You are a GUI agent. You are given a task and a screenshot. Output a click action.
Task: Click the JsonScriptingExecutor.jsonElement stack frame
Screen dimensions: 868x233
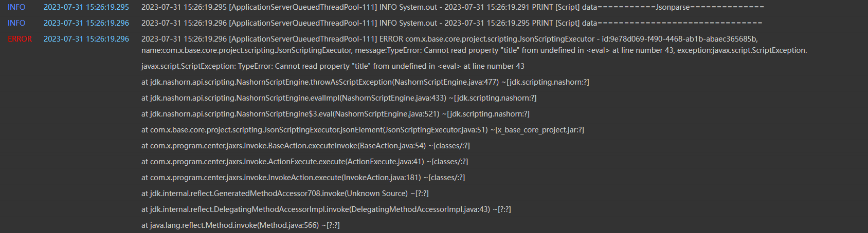click(x=363, y=130)
